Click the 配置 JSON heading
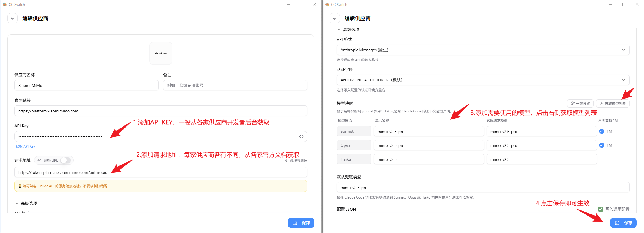The height and width of the screenshot is (233, 644). [346, 209]
